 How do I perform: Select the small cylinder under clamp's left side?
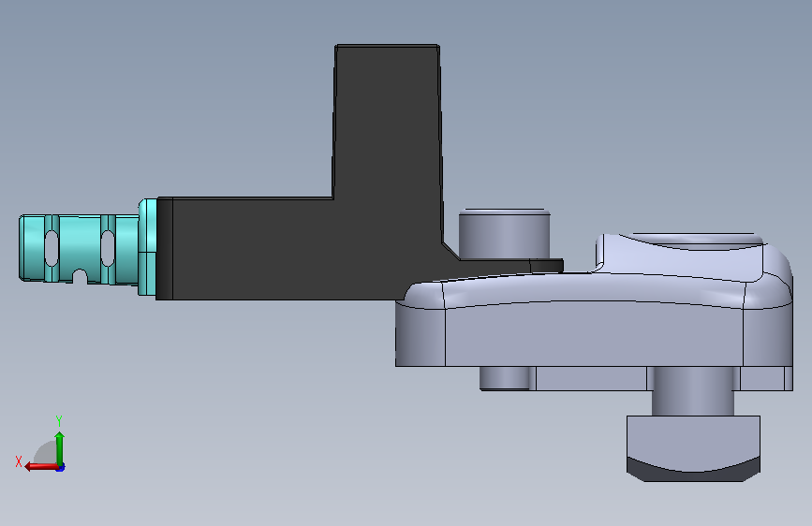click(x=507, y=378)
